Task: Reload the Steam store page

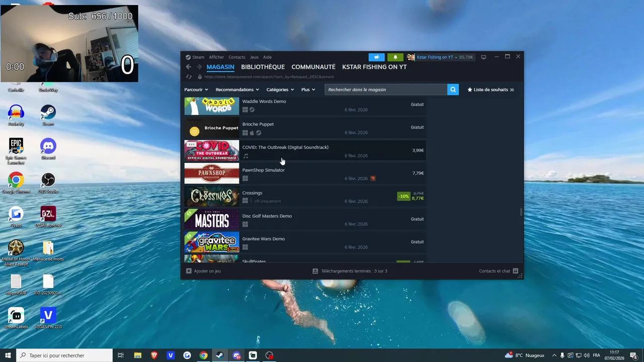Action: [189, 77]
